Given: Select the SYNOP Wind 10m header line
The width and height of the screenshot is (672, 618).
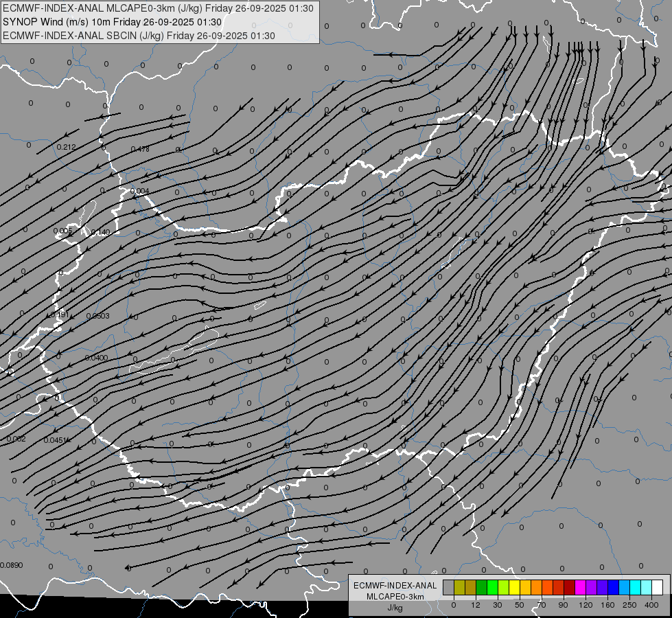Looking at the screenshot, I should [113, 22].
